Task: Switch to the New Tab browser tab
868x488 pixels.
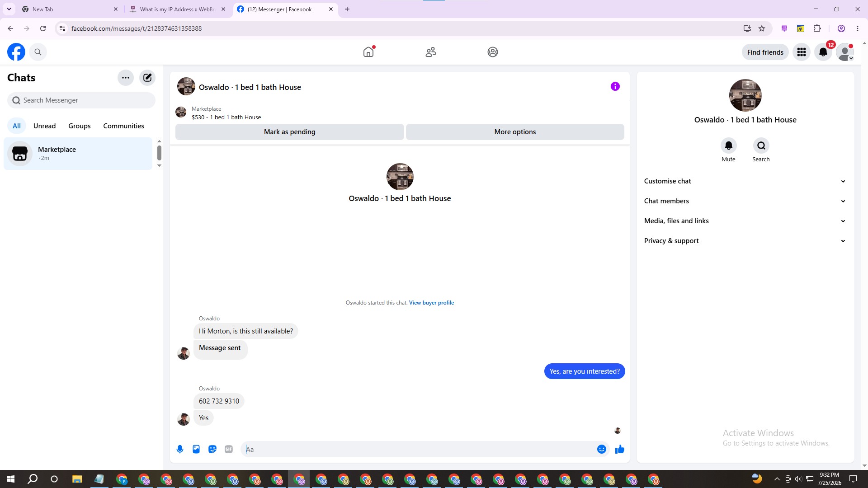Action: click(x=70, y=9)
